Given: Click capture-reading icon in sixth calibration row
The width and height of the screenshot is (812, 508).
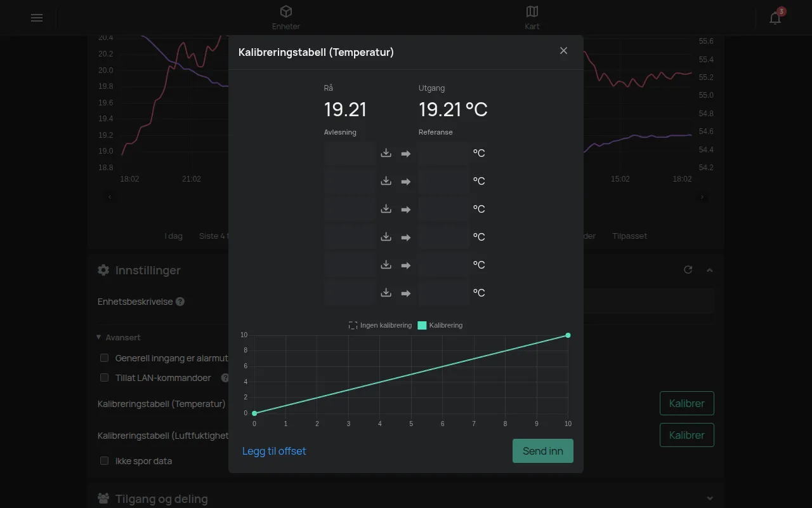Looking at the screenshot, I should (386, 293).
